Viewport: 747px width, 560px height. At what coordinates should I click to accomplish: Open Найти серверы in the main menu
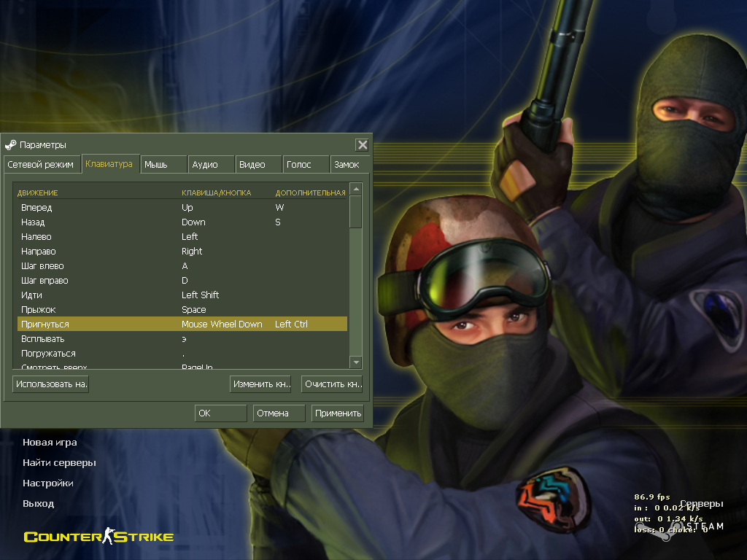coord(59,463)
